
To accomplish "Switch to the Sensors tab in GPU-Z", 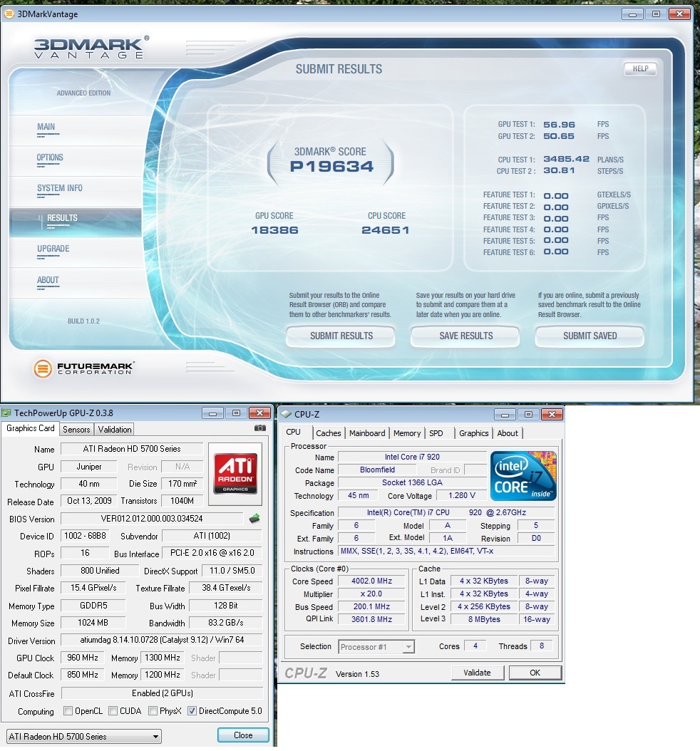I will [x=76, y=429].
